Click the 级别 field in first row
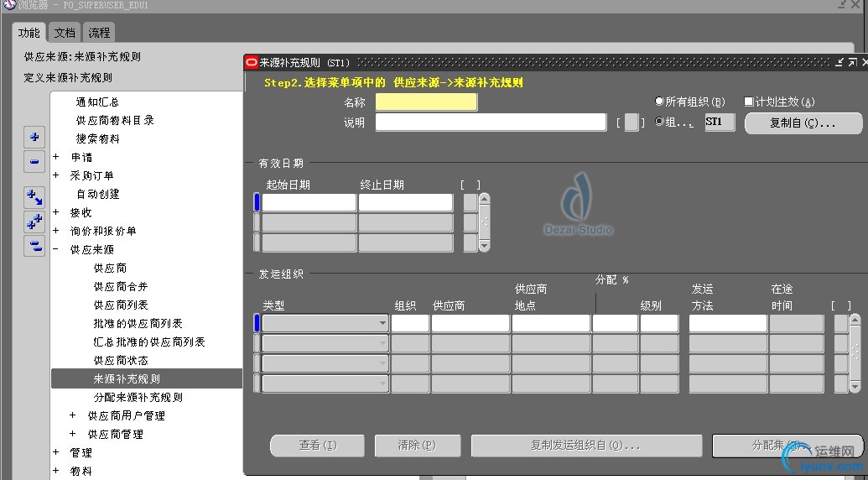Image resolution: width=868 pixels, height=480 pixels. coord(659,323)
